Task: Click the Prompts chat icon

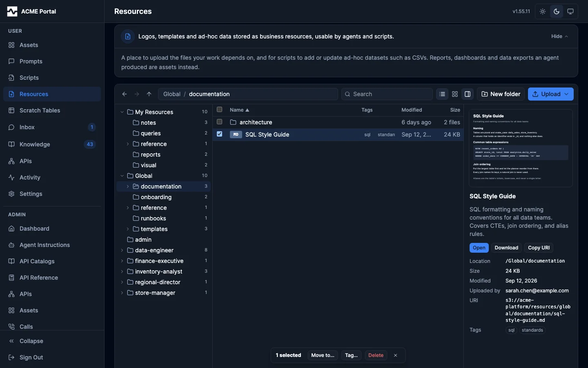Action: click(11, 61)
